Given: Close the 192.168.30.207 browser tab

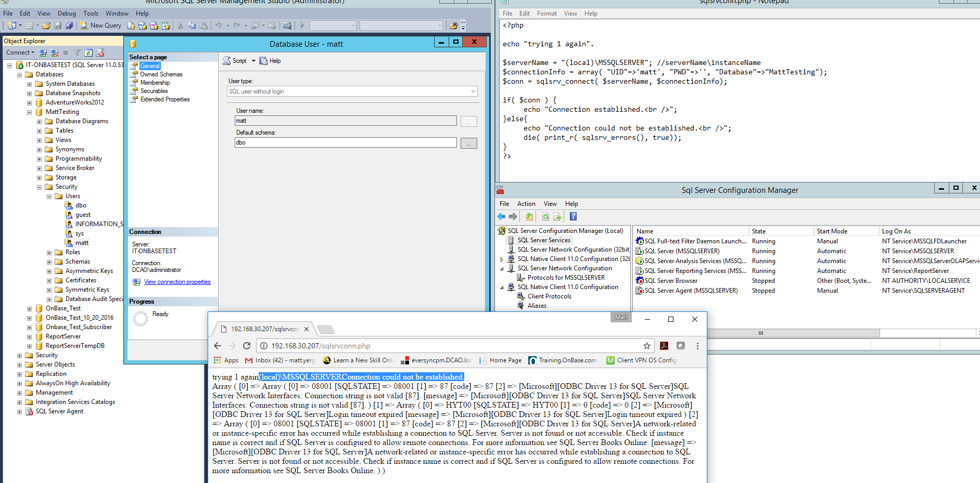Looking at the screenshot, I should [307, 329].
